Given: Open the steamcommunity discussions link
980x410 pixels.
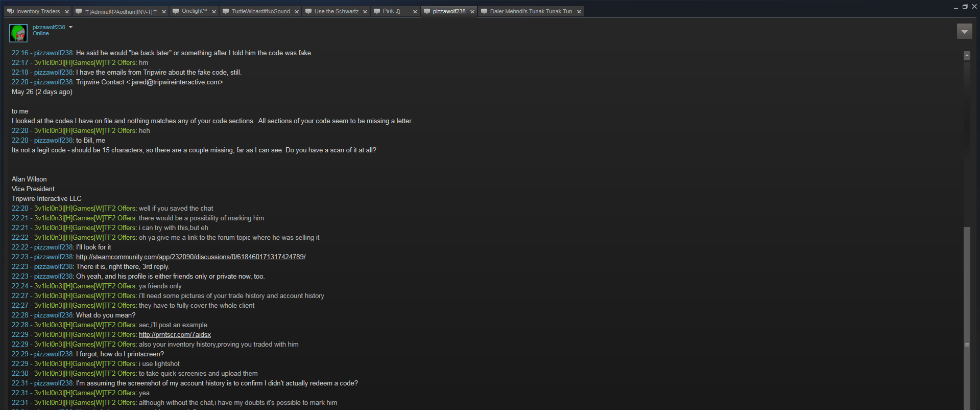Looking at the screenshot, I should click(190, 257).
